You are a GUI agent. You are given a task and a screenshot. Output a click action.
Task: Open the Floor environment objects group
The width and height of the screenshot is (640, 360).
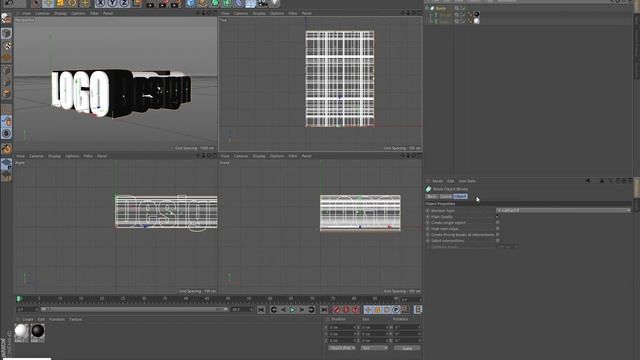(x=251, y=3)
